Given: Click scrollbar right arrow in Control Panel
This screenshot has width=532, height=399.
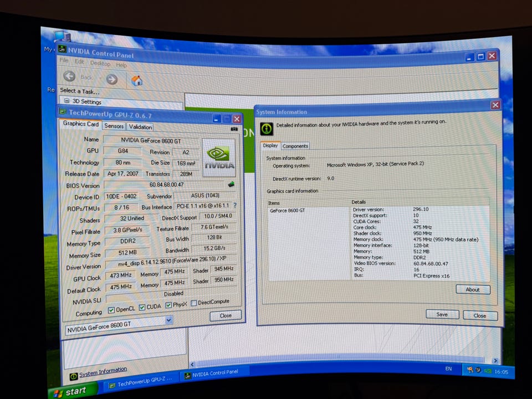Looking at the screenshot, I should 495,361.
